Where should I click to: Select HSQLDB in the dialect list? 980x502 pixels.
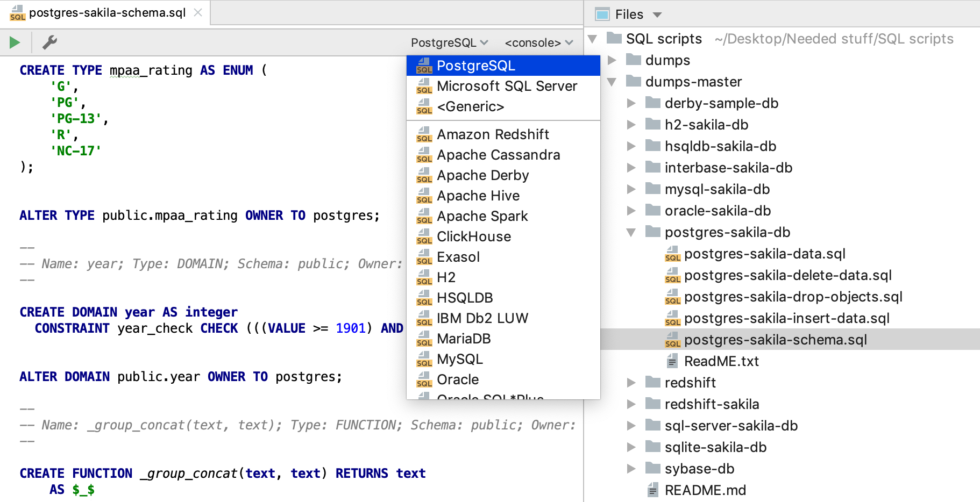click(503, 298)
